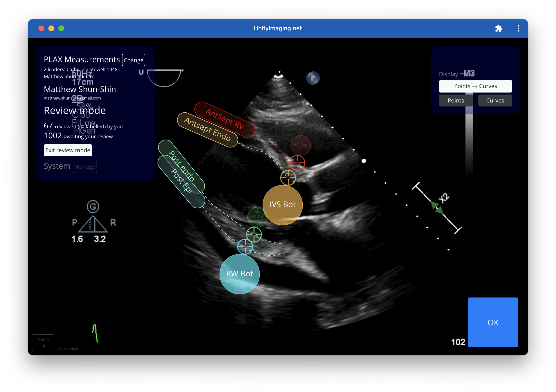Screen dimensions: 556x392
Task: Click the orange IVS Bot crosshair marker
Action: (288, 178)
